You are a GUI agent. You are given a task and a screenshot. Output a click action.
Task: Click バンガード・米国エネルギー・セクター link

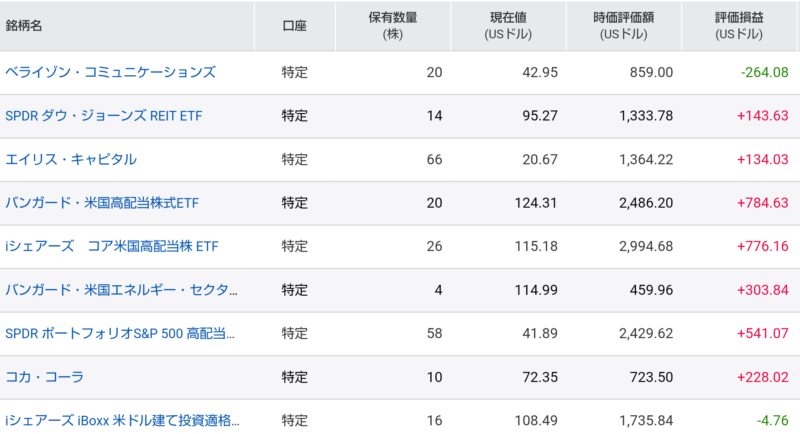[x=121, y=290]
